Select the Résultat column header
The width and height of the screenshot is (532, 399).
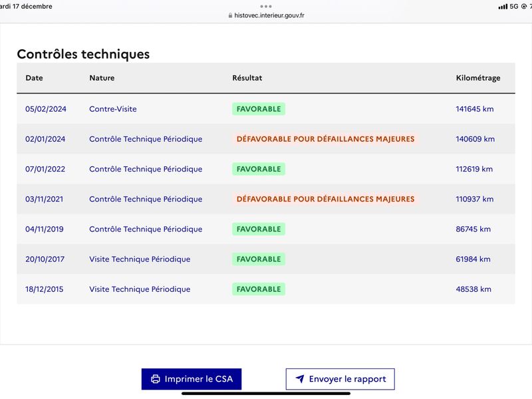247,78
